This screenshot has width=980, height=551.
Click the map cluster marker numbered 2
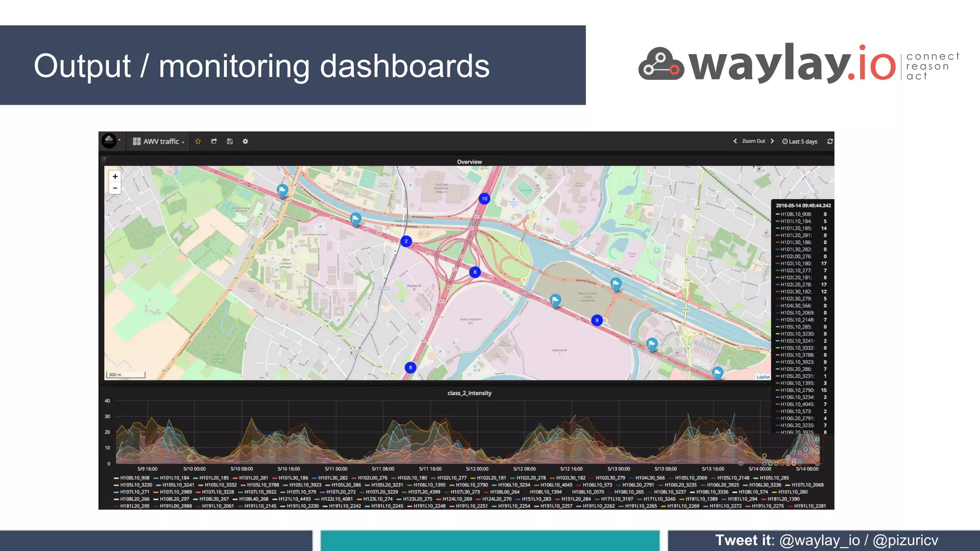click(406, 241)
